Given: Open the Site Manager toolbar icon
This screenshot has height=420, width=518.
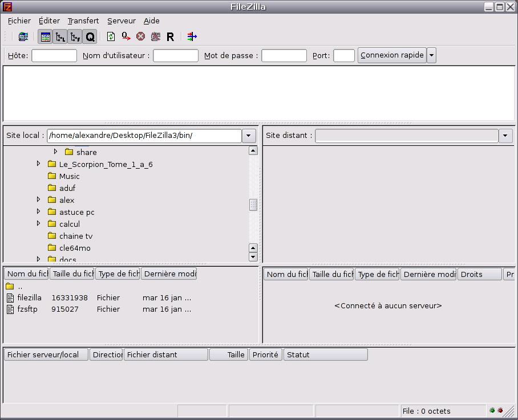Looking at the screenshot, I should pyautogui.click(x=23, y=36).
